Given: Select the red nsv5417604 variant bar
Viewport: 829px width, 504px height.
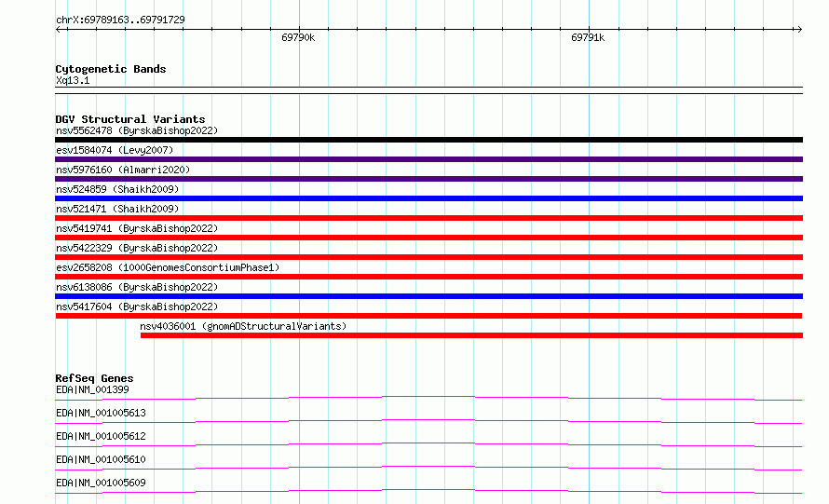Looking at the screenshot, I should point(428,316).
